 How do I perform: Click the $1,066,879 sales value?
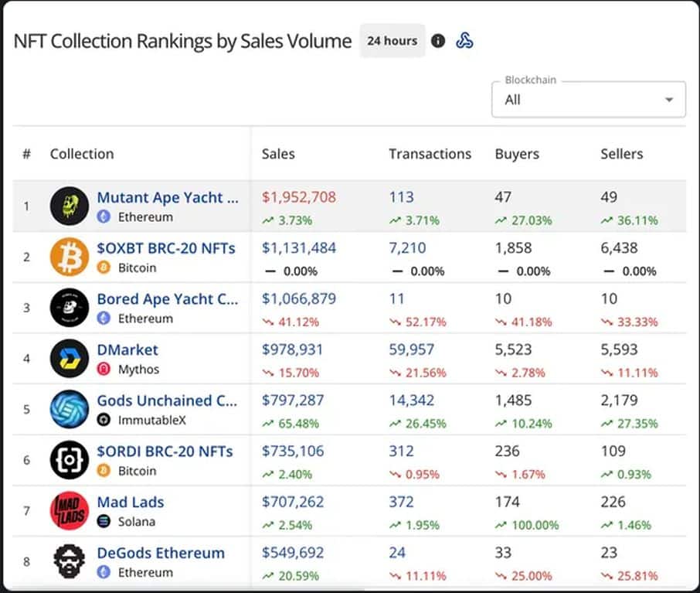pyautogui.click(x=299, y=298)
